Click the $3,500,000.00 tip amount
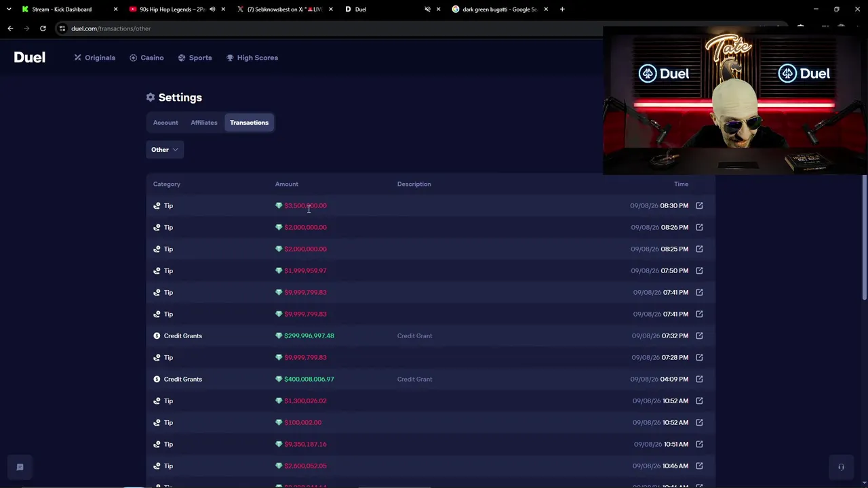This screenshot has height=488, width=868. coord(305,205)
